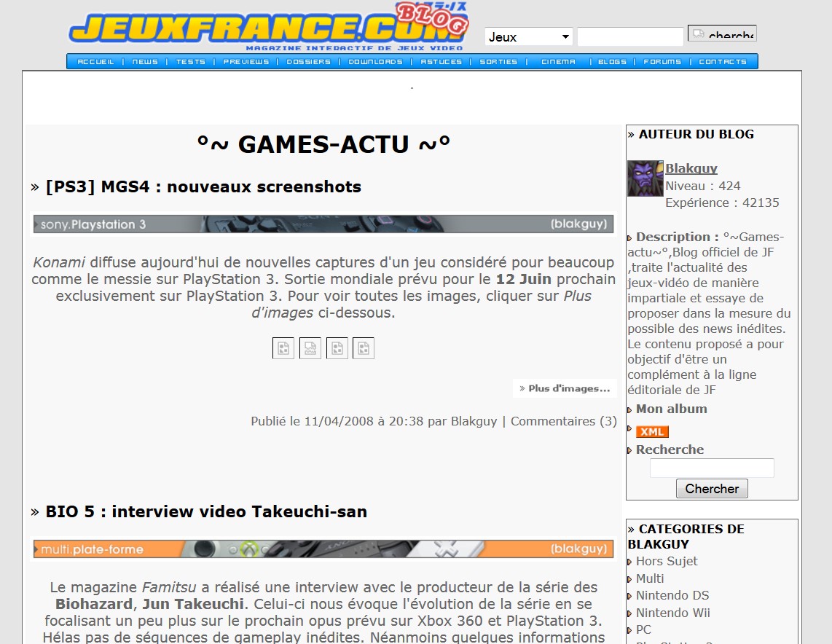Open the DOWNLOADS section
The image size is (832, 644).
tap(376, 61)
